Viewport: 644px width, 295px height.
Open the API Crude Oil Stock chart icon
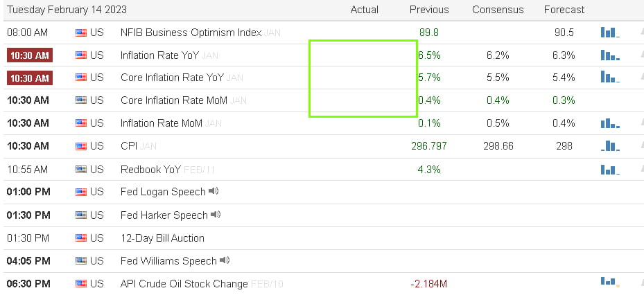click(609, 282)
